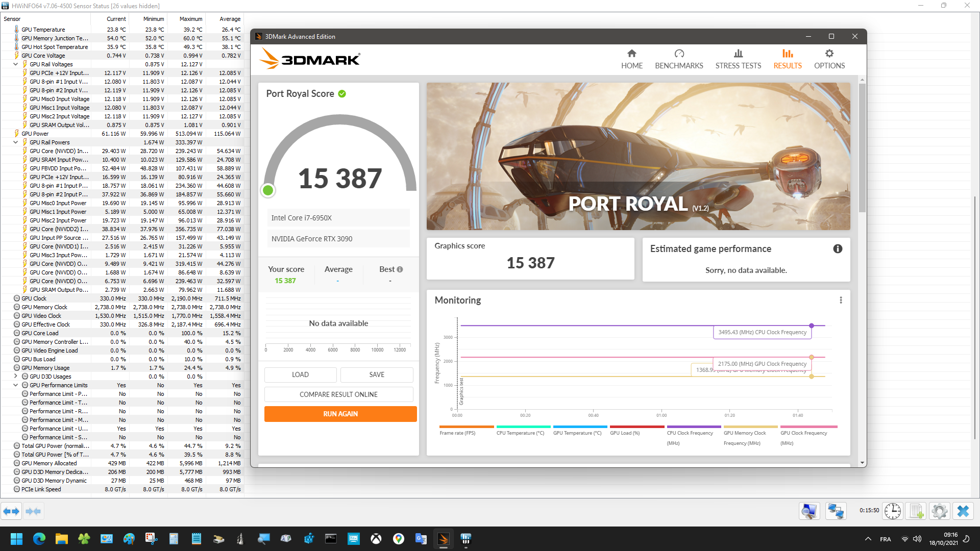Click COMPARE RESULT ONLINE button
980x551 pixels.
click(x=338, y=394)
